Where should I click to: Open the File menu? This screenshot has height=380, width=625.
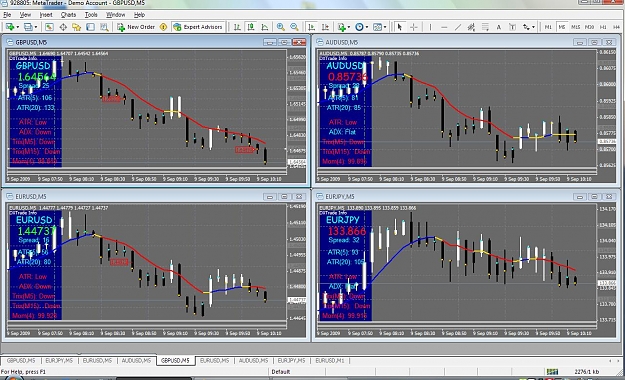(7, 15)
